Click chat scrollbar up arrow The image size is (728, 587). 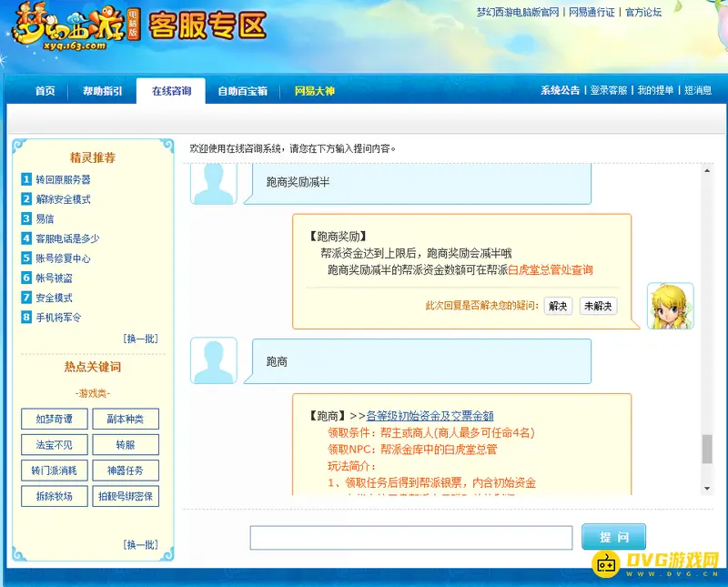[x=707, y=171]
